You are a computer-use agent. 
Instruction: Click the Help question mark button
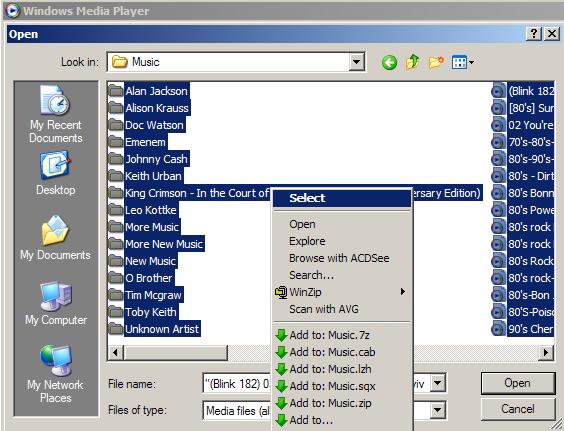click(534, 34)
